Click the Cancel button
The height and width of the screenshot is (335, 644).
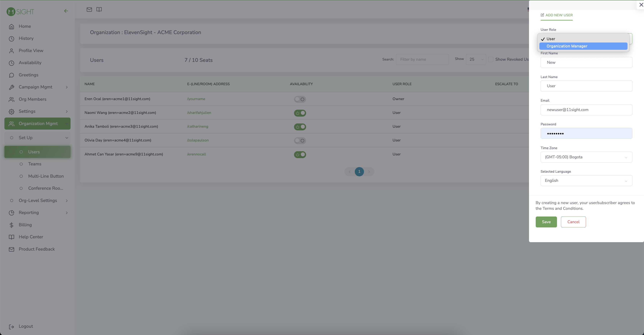coord(573,222)
